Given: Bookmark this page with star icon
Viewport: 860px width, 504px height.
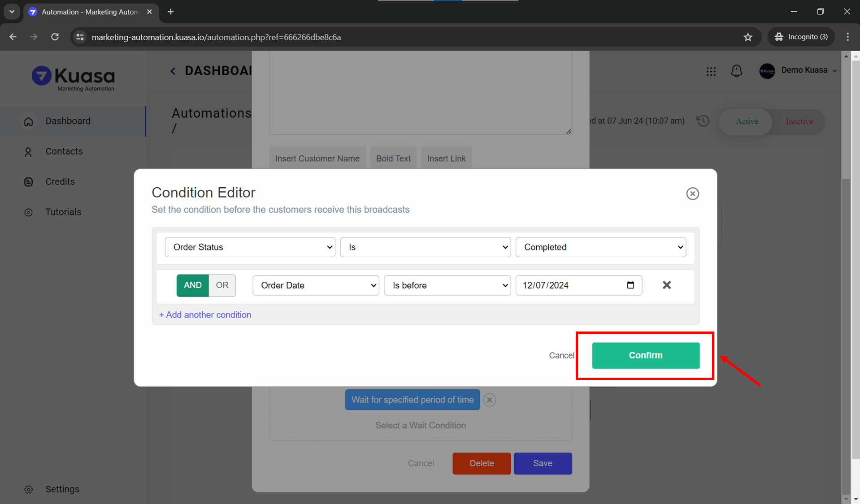Looking at the screenshot, I should click(x=747, y=37).
